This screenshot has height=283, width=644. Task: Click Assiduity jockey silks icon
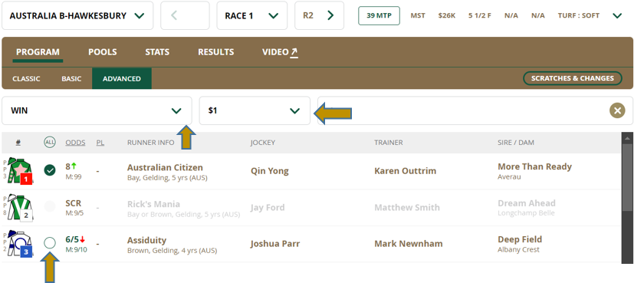tap(20, 244)
